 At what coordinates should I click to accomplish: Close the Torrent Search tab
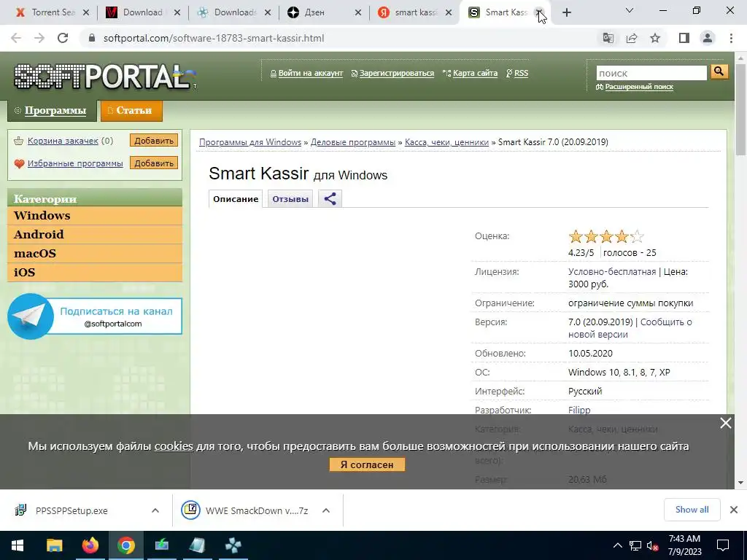tap(86, 13)
